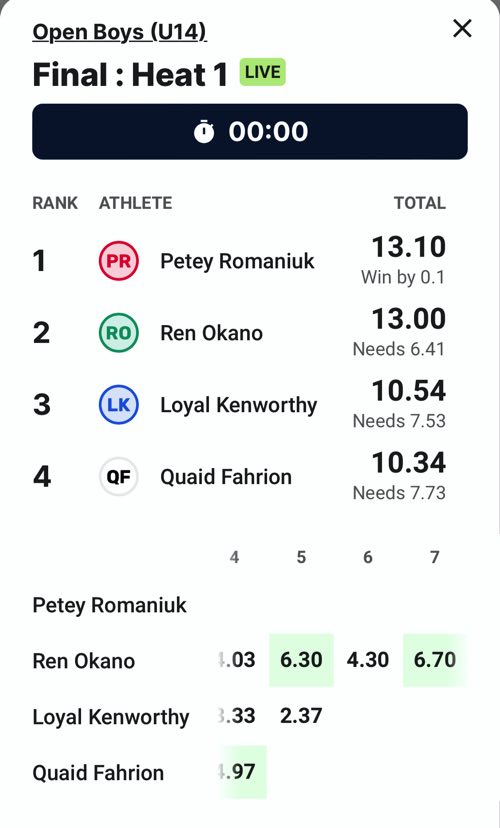Select Ren Okano in the ranking list
This screenshot has height=828, width=500.
pyautogui.click(x=211, y=333)
